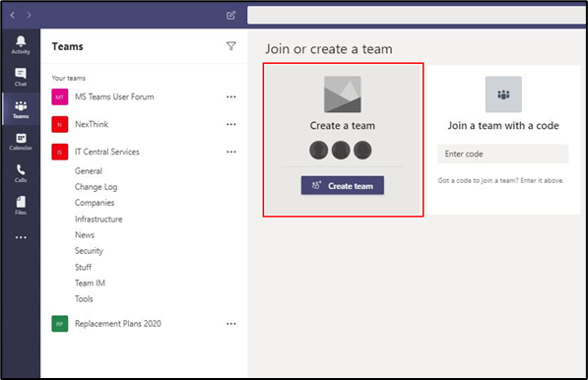Viewport: 588px width, 380px height.
Task: Open more options for NexThink team
Action: tap(231, 124)
